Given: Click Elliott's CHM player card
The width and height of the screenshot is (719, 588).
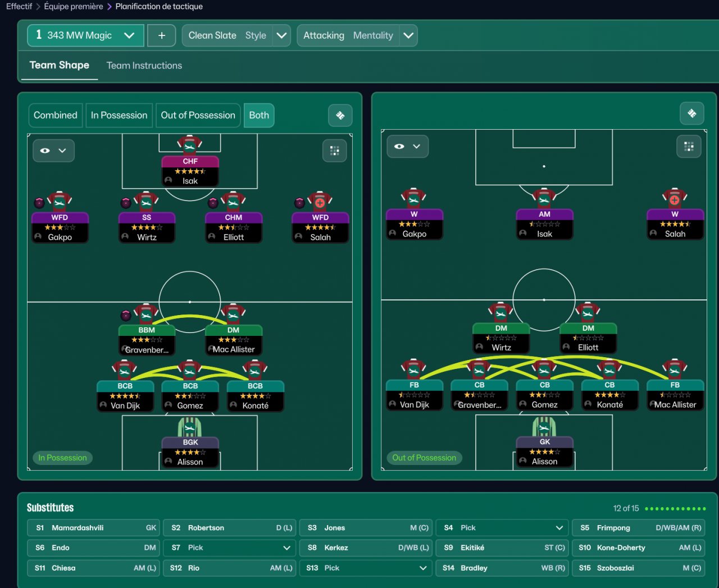Looking at the screenshot, I should pyautogui.click(x=234, y=227).
